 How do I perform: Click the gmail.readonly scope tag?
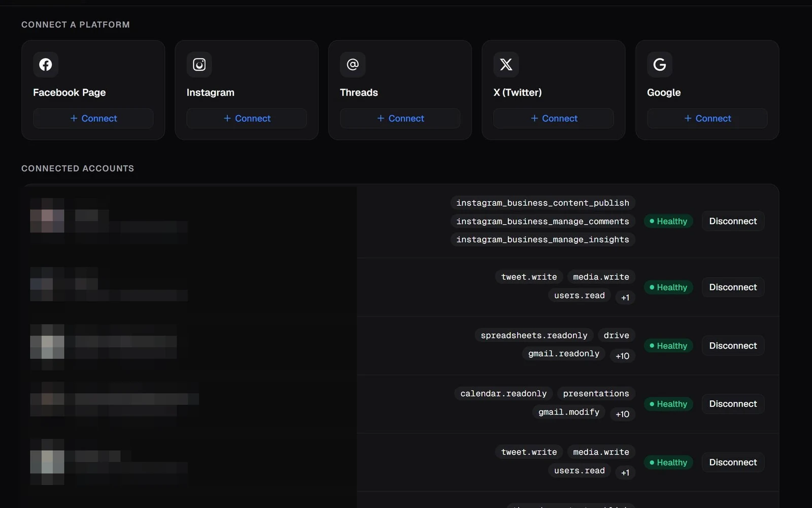click(564, 354)
